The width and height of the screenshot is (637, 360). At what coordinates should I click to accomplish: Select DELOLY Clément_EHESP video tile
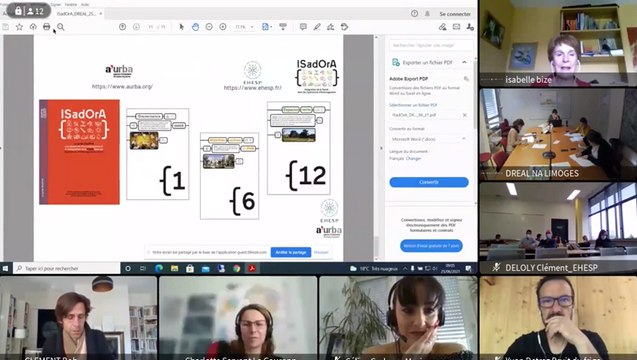coord(558,228)
